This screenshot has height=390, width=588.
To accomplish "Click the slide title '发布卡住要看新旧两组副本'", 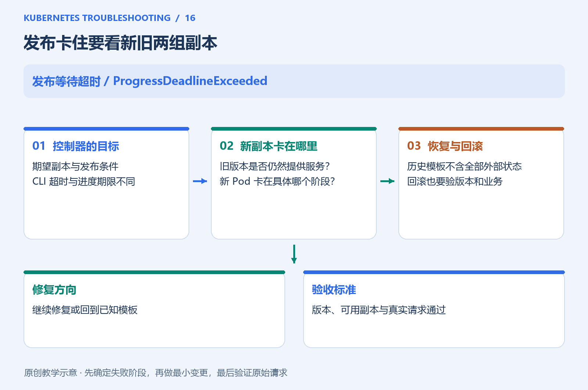I will click(121, 43).
